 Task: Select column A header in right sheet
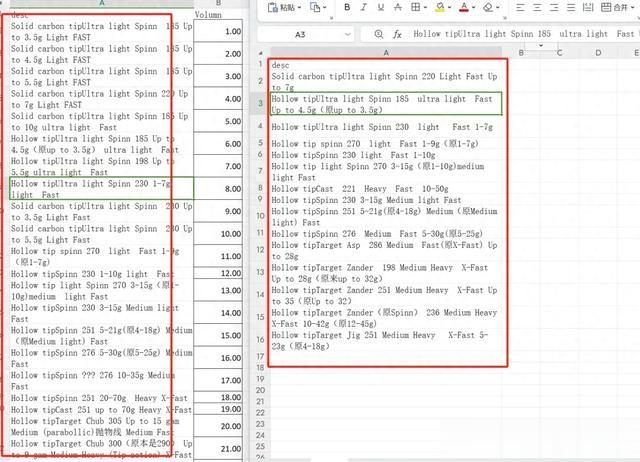(x=386, y=53)
